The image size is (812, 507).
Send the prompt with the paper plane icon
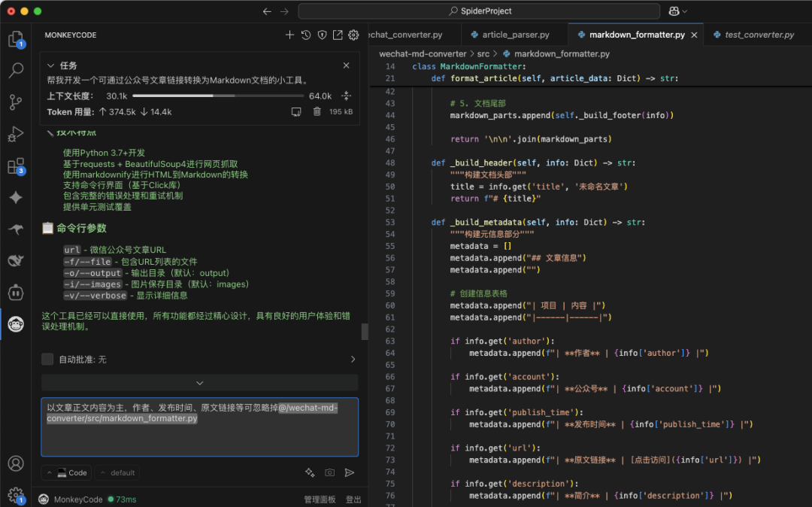[x=350, y=472]
